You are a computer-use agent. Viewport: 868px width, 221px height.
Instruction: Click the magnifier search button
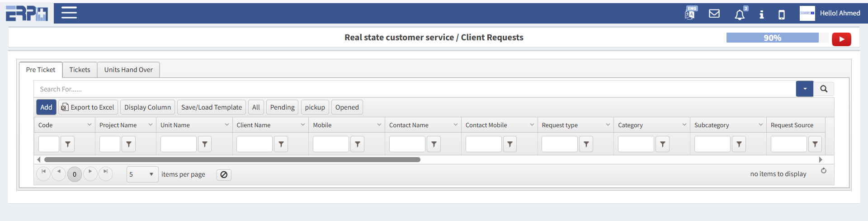click(x=824, y=89)
